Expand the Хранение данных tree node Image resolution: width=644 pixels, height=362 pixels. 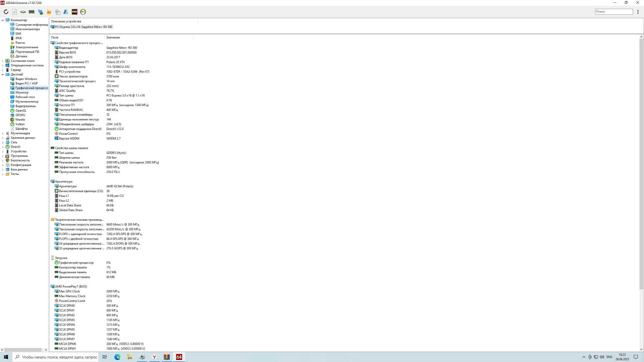pyautogui.click(x=3, y=138)
